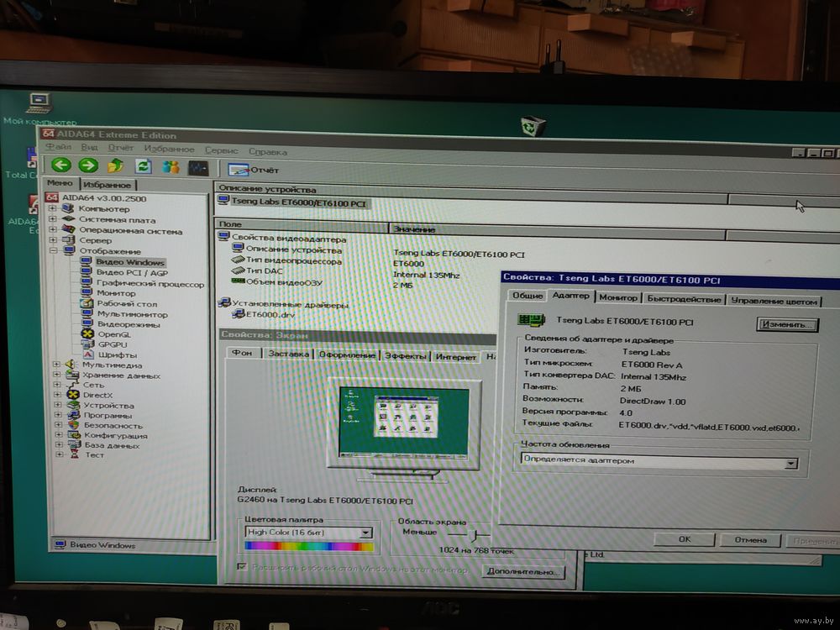The height and width of the screenshot is (630, 840).
Task: Click the green Back arrow in AIDA64 toolbar
Action: point(61,165)
